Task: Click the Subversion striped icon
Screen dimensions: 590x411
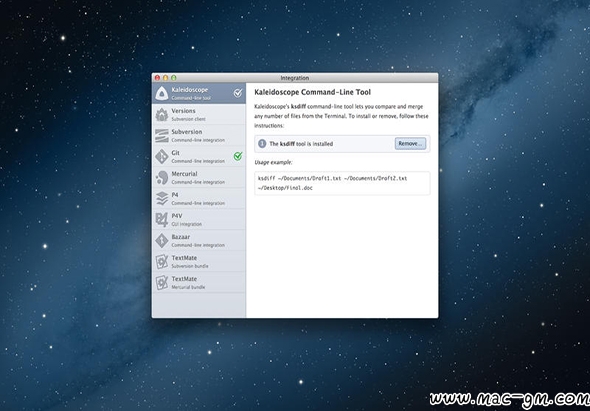Action: point(162,135)
